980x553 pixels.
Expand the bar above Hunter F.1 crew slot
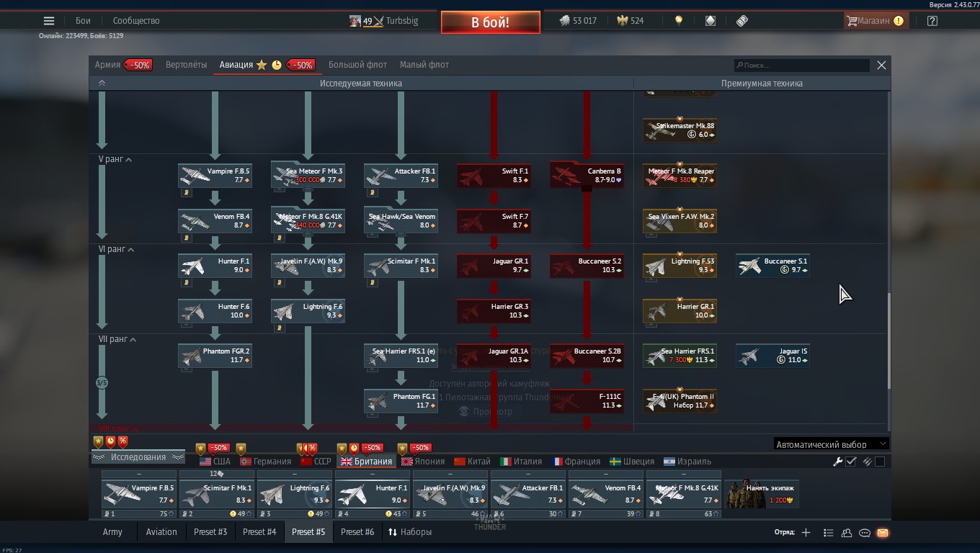coord(373,475)
